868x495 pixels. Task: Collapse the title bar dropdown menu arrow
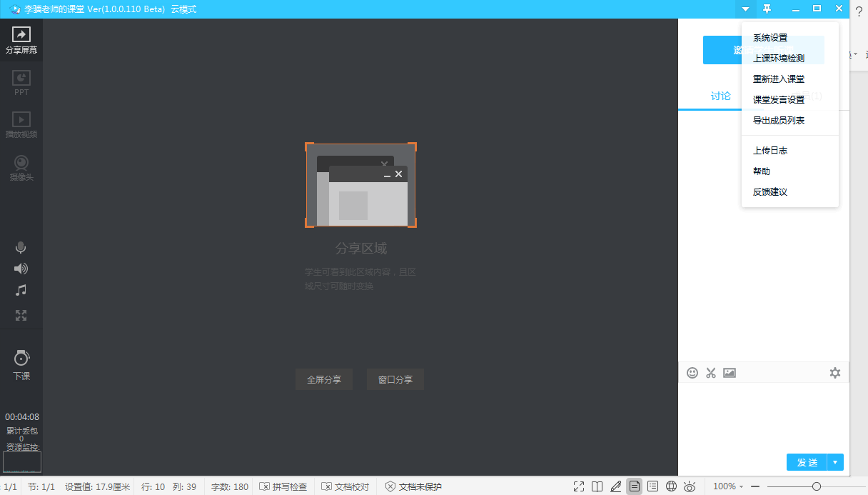click(x=745, y=9)
